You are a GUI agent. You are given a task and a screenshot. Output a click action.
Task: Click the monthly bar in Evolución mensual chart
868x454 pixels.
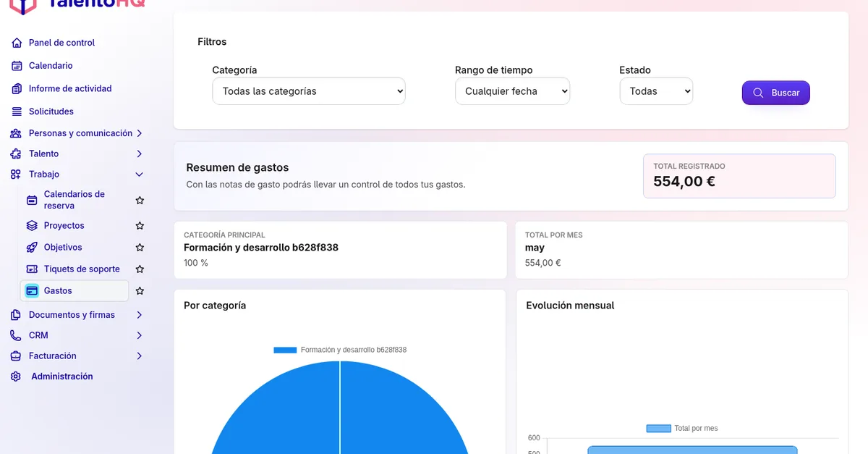click(692, 450)
